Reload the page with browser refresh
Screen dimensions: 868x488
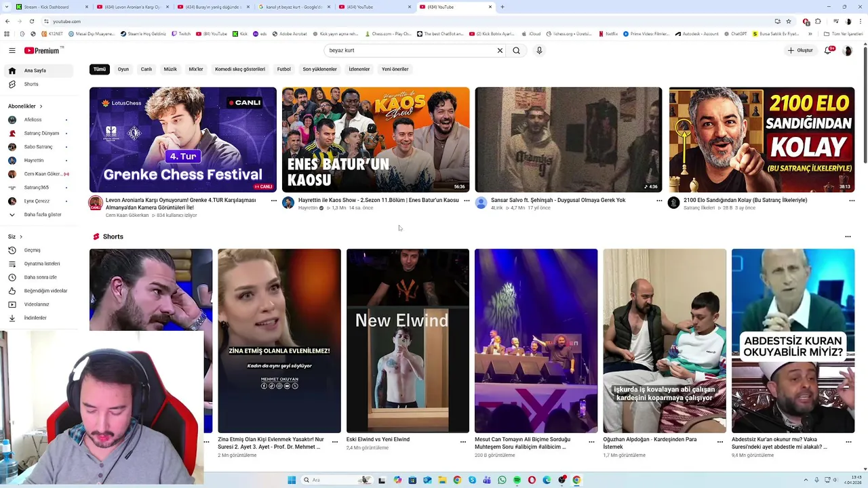click(x=31, y=21)
